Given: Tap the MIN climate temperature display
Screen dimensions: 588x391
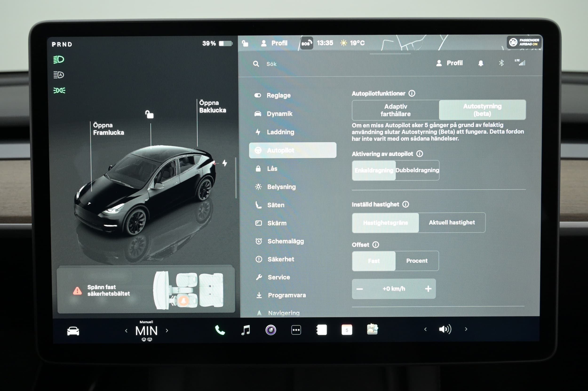Looking at the screenshot, I should [x=147, y=331].
